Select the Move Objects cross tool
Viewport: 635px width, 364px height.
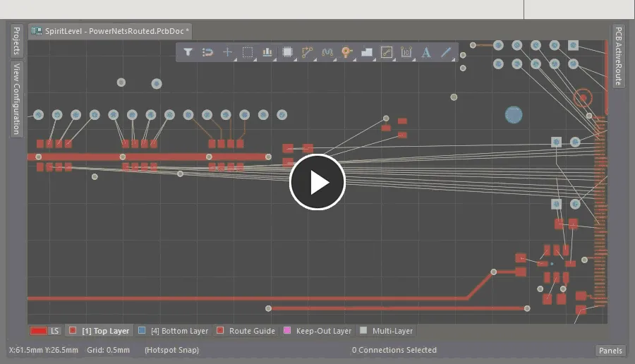pos(228,52)
